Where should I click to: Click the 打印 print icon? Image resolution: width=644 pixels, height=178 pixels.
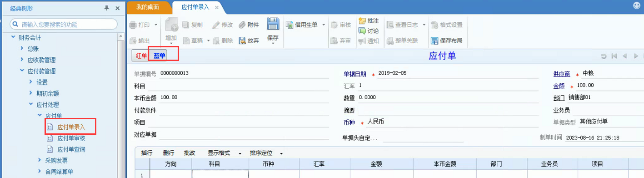click(x=133, y=25)
